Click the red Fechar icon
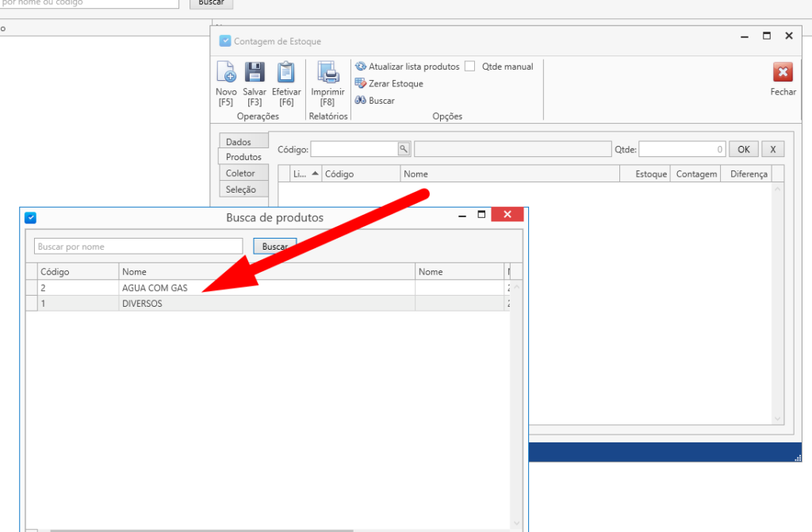 tap(783, 73)
